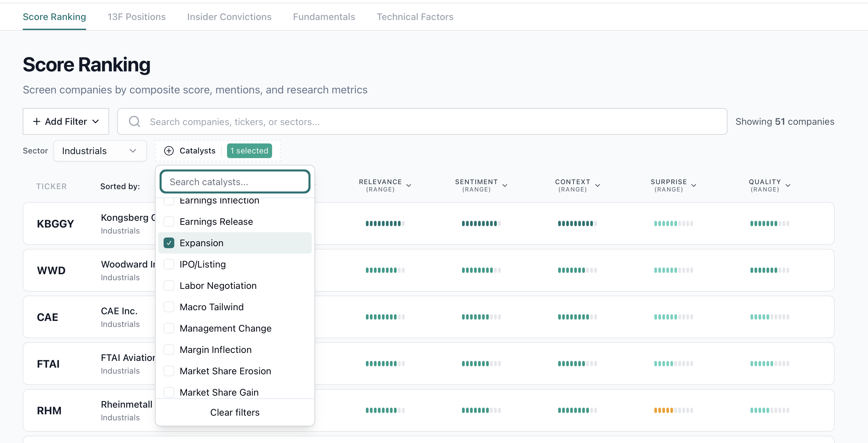The height and width of the screenshot is (443, 868).
Task: Expand the Relevance range column chevron
Action: coord(409,185)
